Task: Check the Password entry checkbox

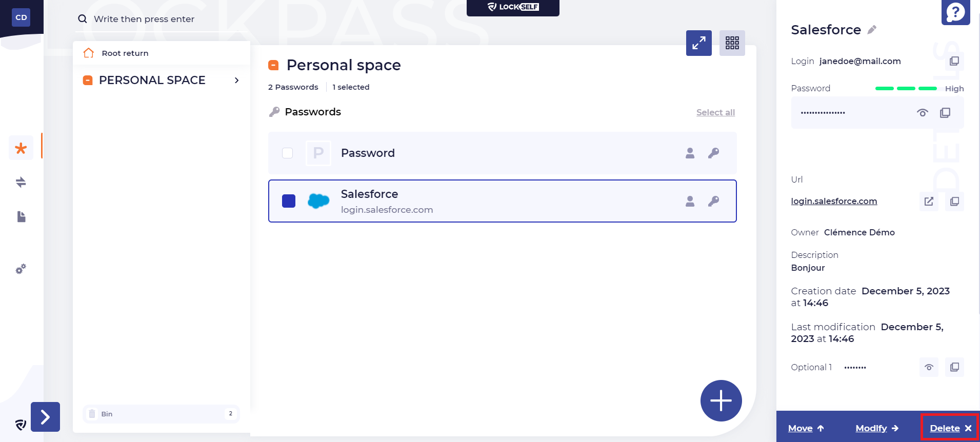Action: pos(288,153)
